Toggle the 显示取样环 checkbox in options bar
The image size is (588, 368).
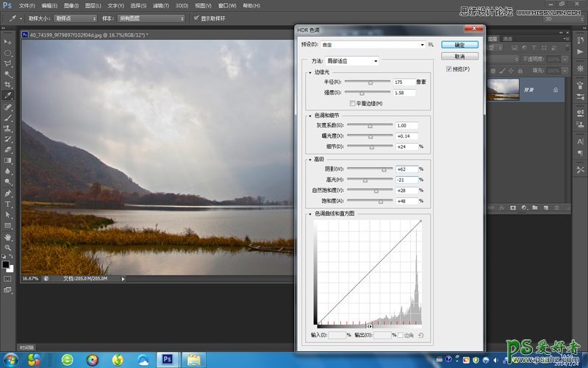(x=196, y=18)
